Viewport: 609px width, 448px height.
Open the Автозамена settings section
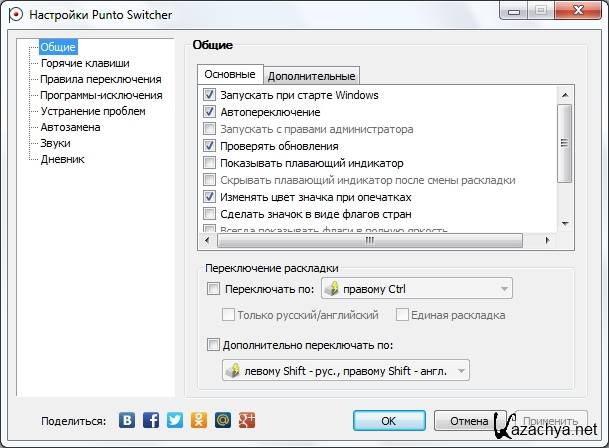70,127
